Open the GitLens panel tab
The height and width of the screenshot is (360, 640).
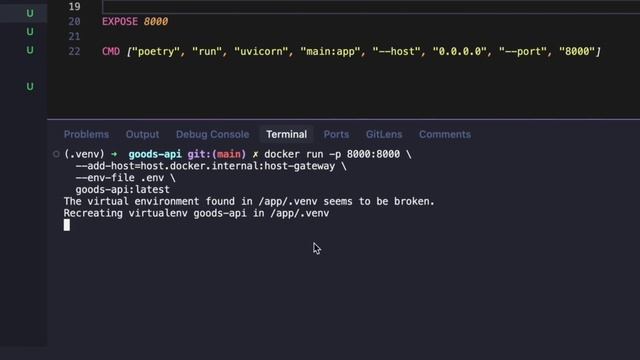tap(384, 134)
